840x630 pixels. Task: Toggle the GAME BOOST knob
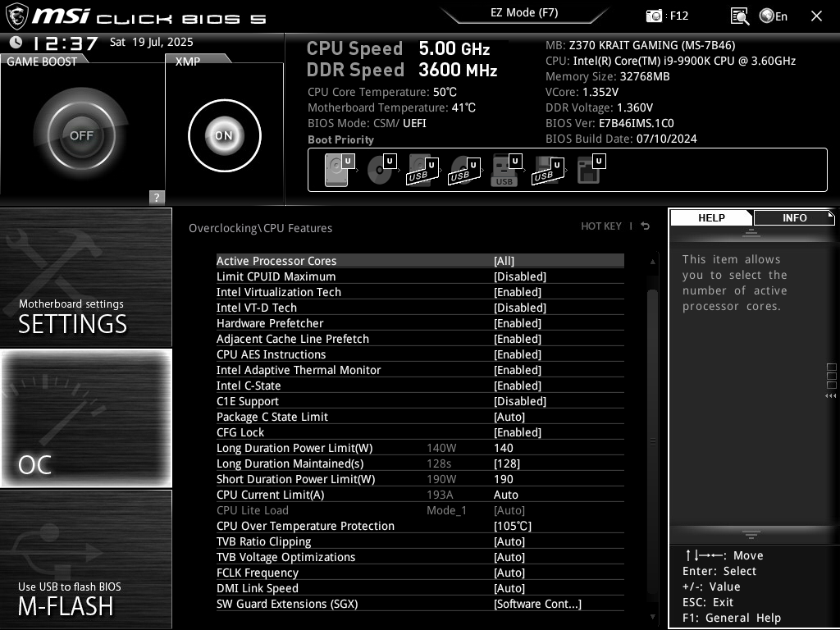pyautogui.click(x=81, y=135)
